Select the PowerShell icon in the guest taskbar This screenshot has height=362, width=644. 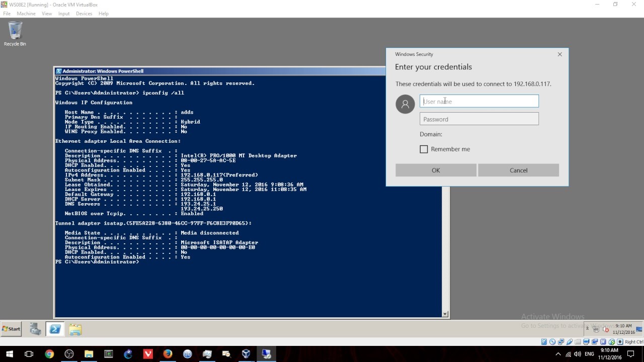tap(55, 329)
